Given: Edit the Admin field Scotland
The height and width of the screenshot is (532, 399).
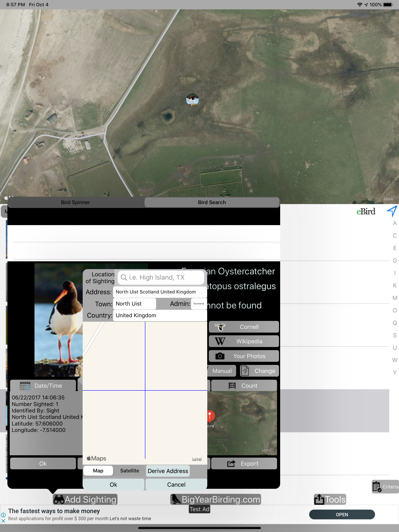Looking at the screenshot, I should tap(199, 304).
